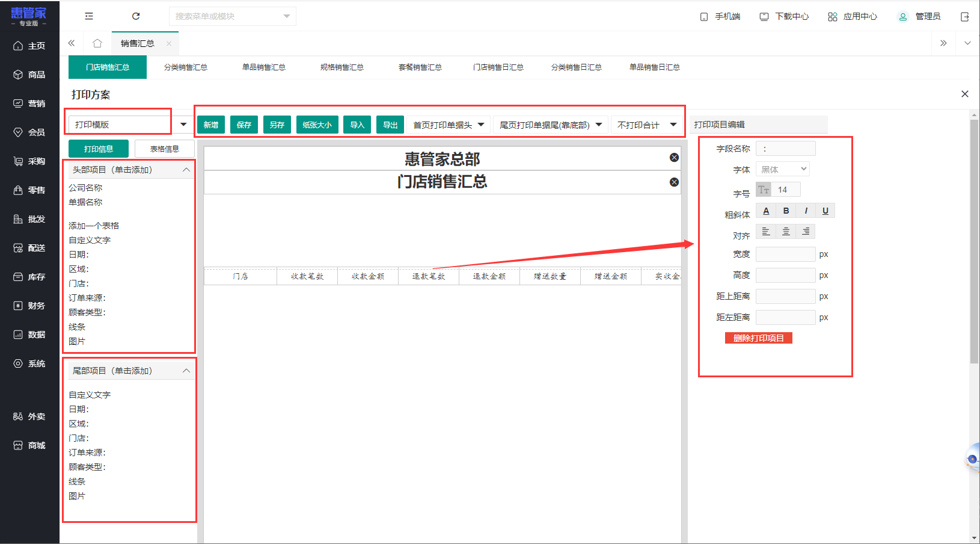
Task: Open 下载中心 download center
Action: coord(785,17)
